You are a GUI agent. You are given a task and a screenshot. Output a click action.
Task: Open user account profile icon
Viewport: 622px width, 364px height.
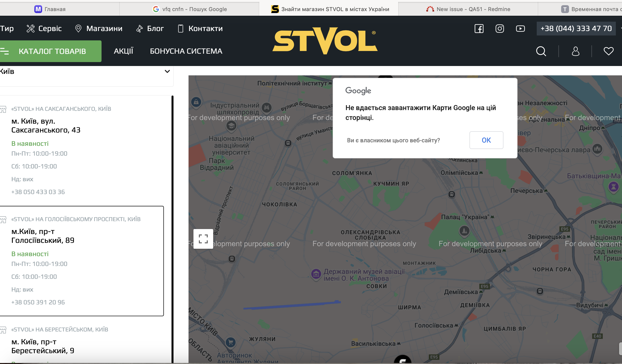(x=575, y=51)
